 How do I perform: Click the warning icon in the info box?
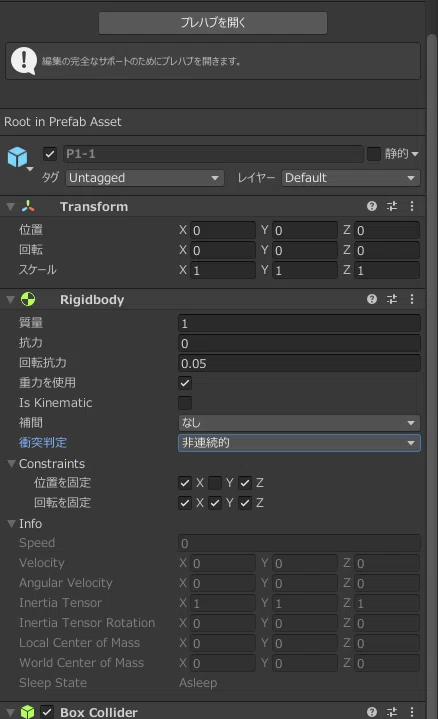pos(23,61)
